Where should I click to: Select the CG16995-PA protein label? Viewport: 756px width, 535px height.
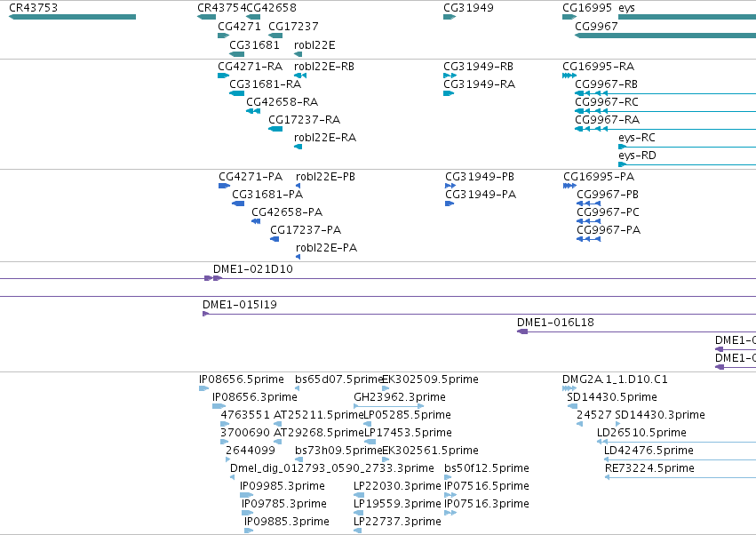pos(599,177)
